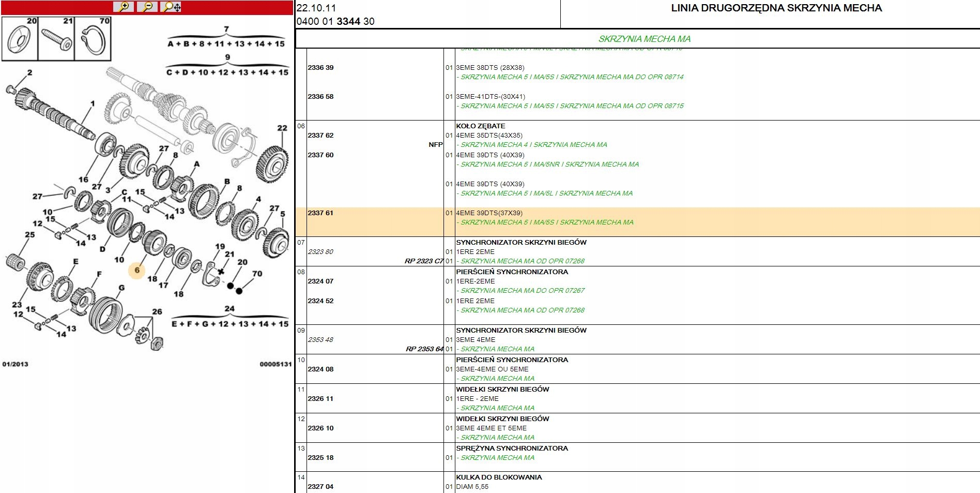This screenshot has width=980, height=493.
Task: Click the zoom out magnifier icon
Action: coord(147,7)
